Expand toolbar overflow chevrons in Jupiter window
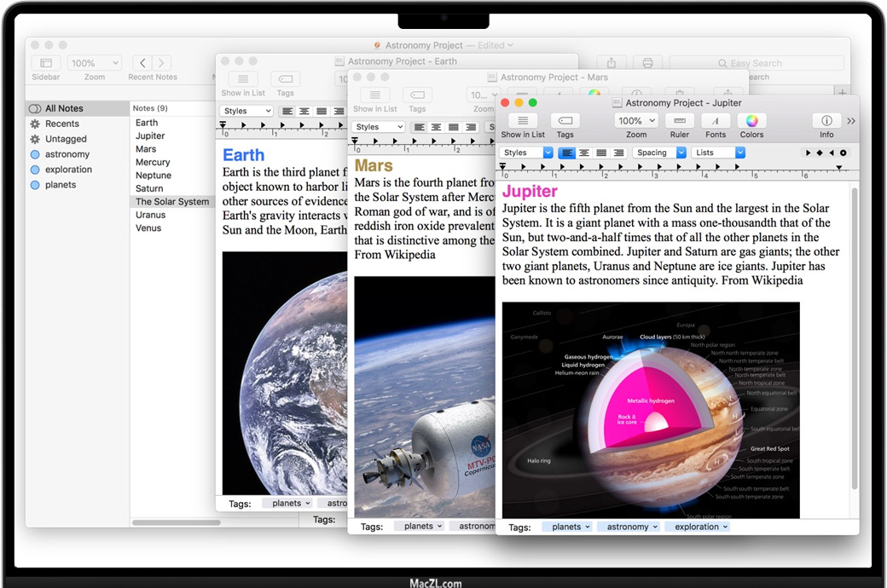This screenshot has height=588, width=887. point(850,122)
